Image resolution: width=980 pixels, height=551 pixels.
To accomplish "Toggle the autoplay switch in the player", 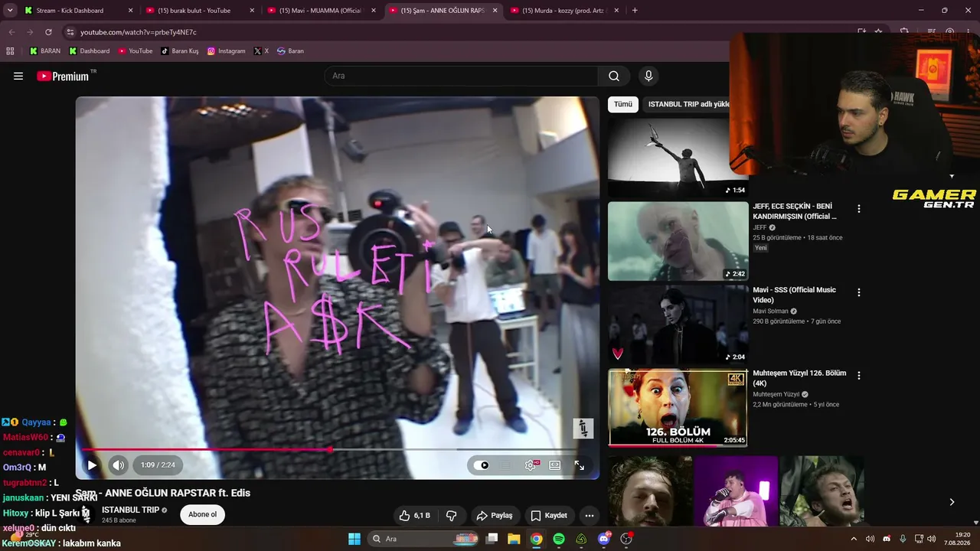I will point(482,465).
